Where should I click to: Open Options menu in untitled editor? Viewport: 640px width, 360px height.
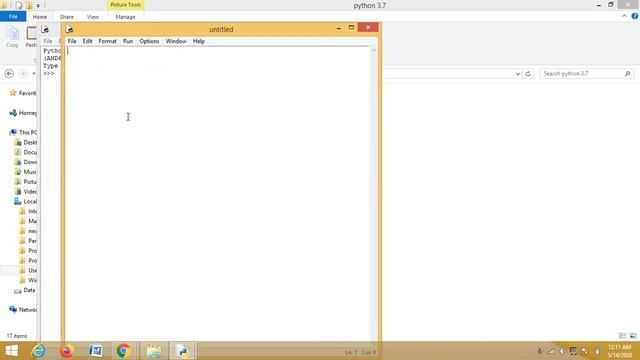(x=149, y=41)
